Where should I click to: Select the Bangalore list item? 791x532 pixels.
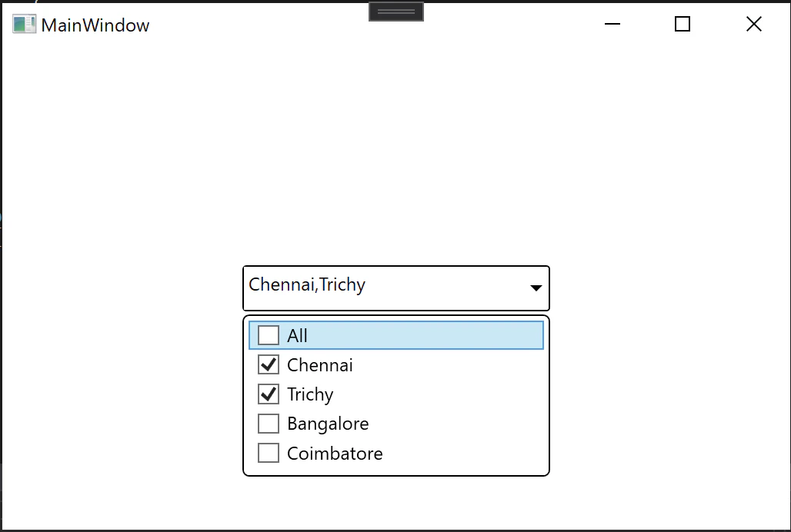coord(328,423)
